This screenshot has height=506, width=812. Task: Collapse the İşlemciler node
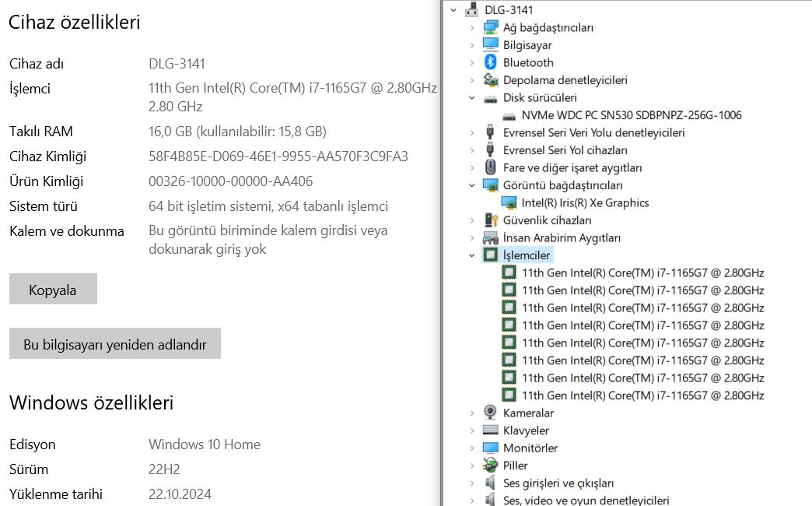[x=472, y=255]
